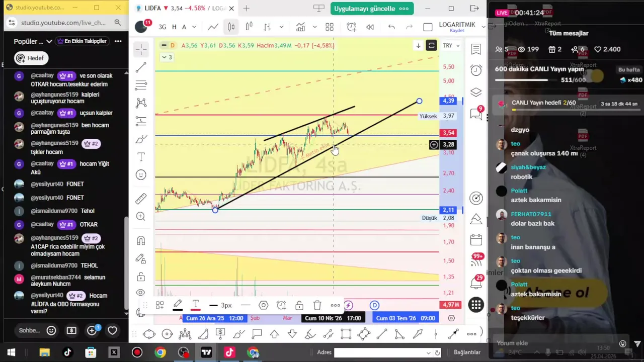Toggle magnet mode for drawings
Viewport: 644px width, 362px height.
[141, 240]
